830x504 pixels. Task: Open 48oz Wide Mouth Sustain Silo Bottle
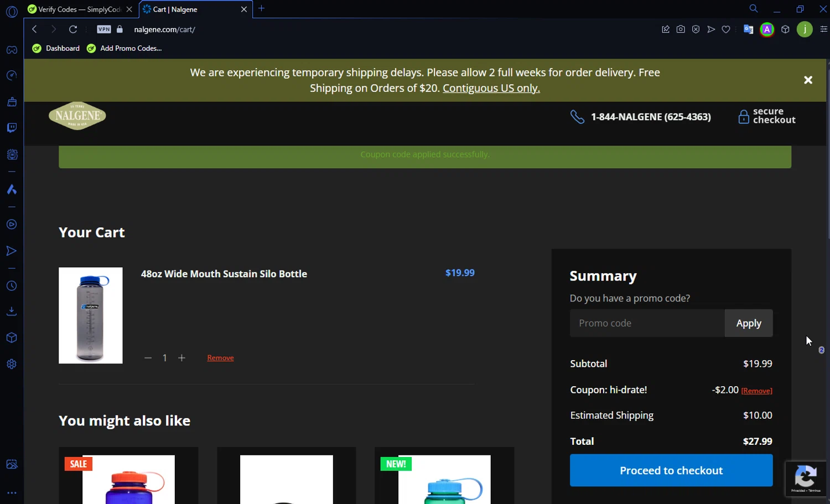pos(224,274)
